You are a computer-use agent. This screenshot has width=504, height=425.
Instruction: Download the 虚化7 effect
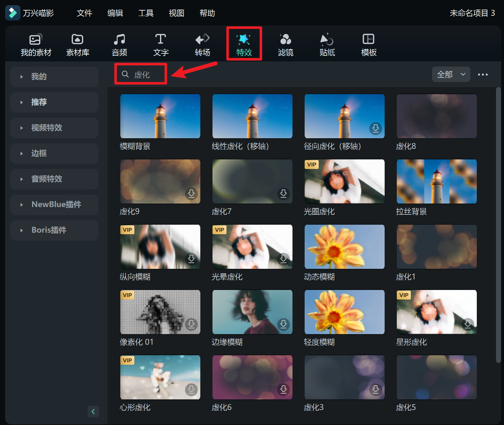283,194
